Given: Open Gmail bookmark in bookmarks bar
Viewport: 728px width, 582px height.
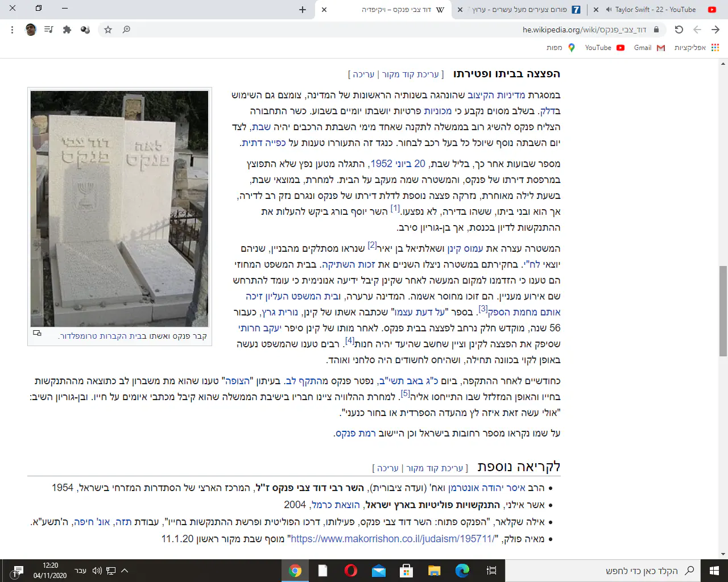Looking at the screenshot, I should point(649,48).
